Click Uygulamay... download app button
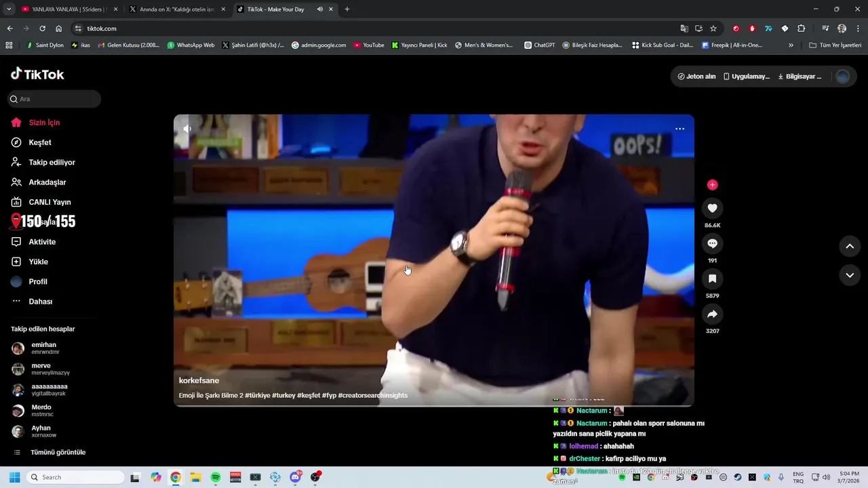This screenshot has height=488, width=868. click(746, 77)
